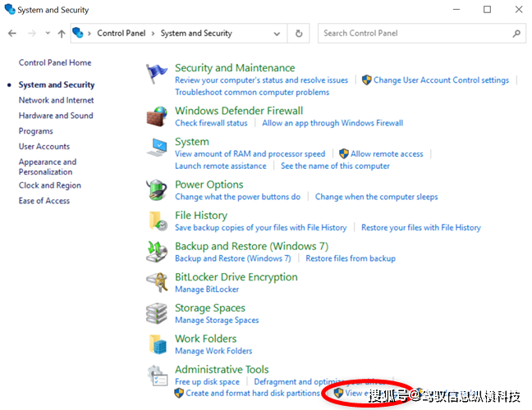Click Save backup copies with File History
This screenshot has width=532, height=410.
(261, 228)
